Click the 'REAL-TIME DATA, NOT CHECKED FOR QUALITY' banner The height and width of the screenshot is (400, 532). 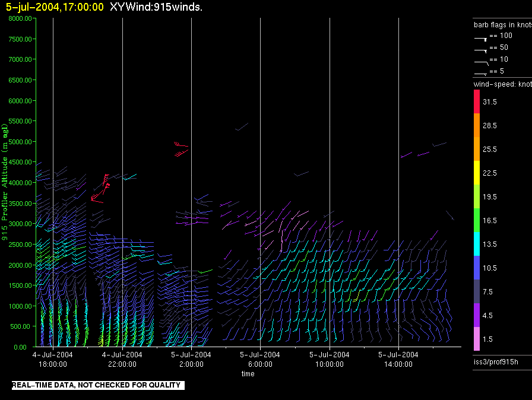[x=98, y=385]
